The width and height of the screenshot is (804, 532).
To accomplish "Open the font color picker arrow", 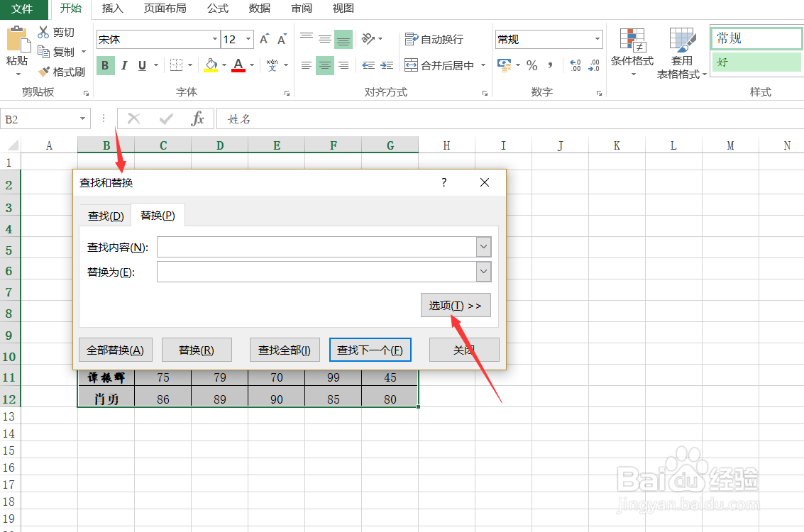I will click(x=251, y=65).
